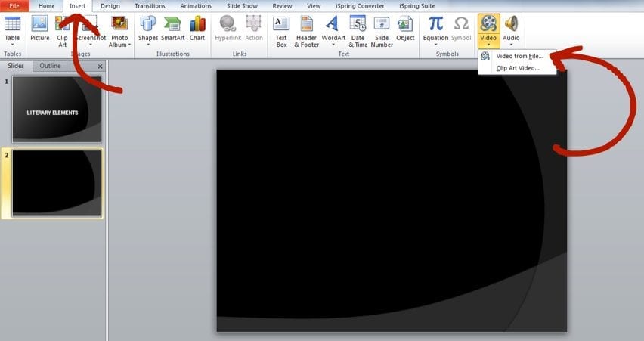Image resolution: width=644 pixels, height=341 pixels.
Task: Click the Action icon
Action: (254, 24)
